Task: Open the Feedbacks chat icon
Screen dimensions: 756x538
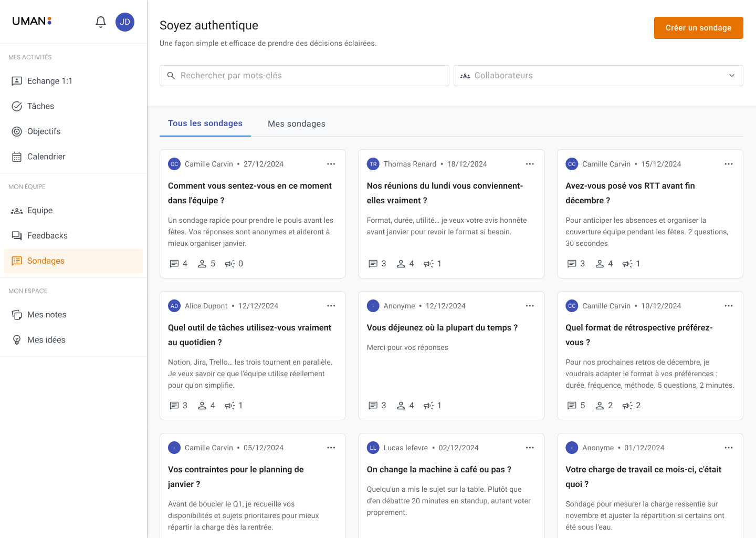Action: (17, 235)
